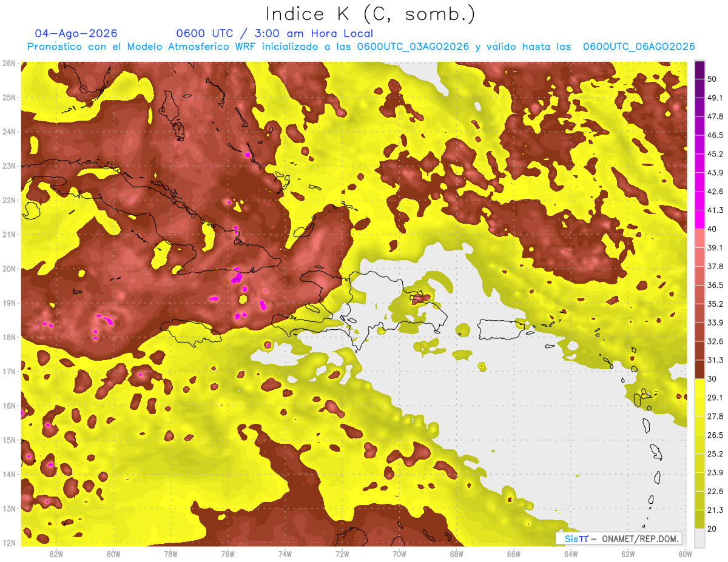Click the '78W' longitude axis label

170,554
